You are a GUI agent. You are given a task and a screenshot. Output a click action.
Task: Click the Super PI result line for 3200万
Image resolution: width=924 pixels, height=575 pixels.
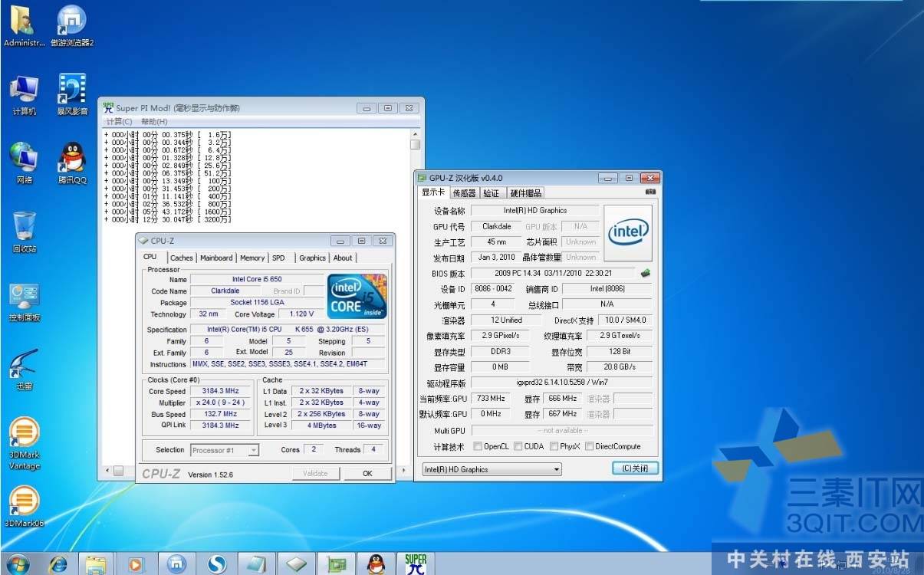[168, 220]
